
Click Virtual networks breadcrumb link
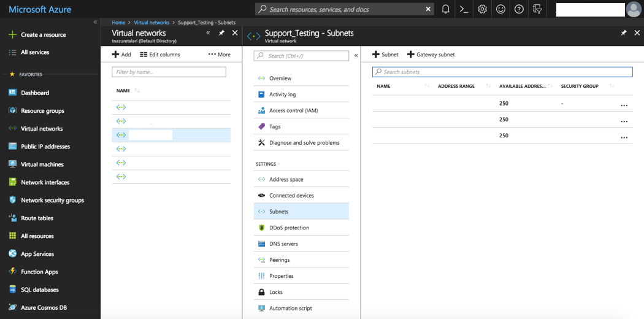click(151, 23)
